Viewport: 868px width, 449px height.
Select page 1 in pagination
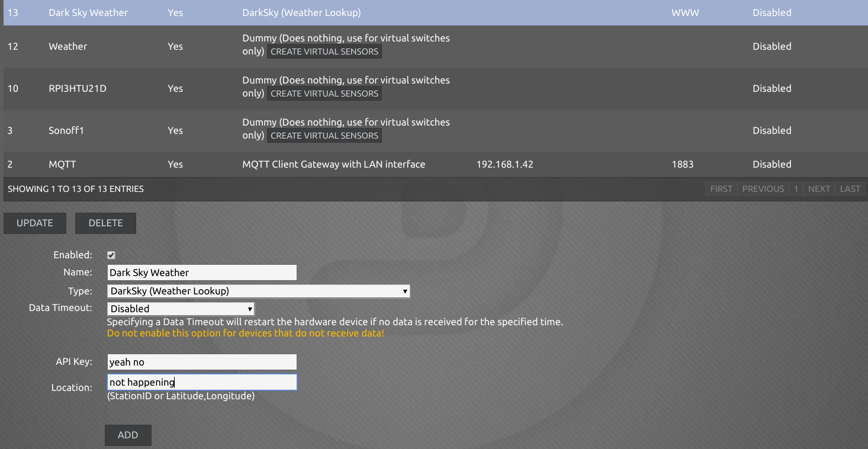796,189
